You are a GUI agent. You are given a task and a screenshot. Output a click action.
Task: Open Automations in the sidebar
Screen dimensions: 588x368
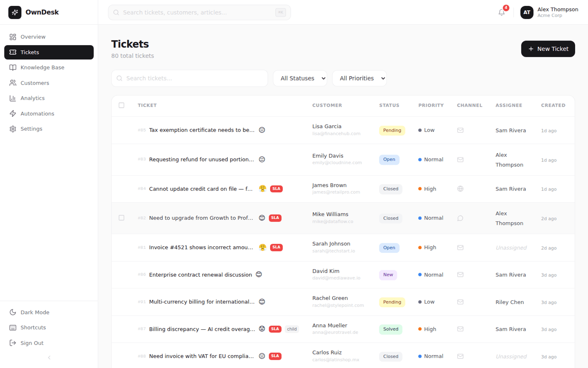[49, 114]
